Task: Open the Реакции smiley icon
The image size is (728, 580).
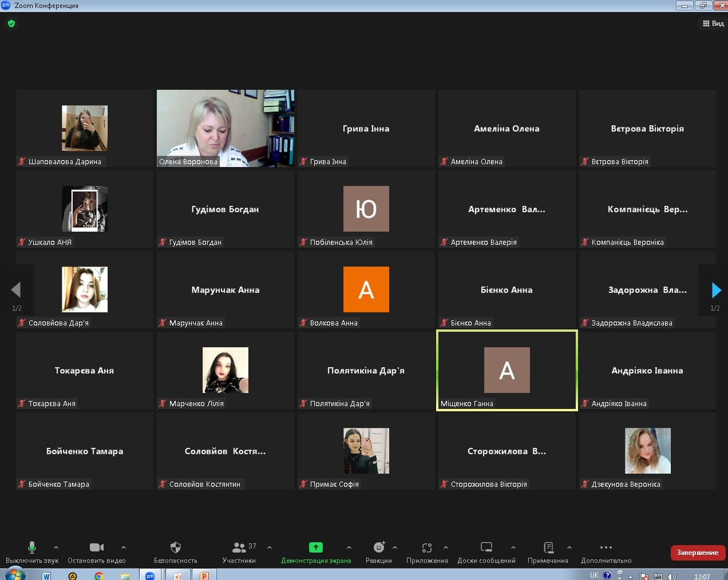Action: 378,547
